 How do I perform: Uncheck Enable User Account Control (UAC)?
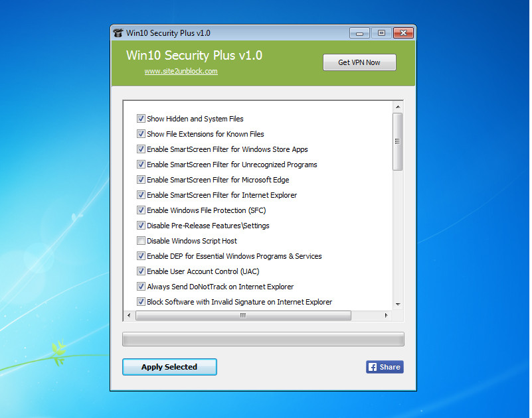[141, 271]
